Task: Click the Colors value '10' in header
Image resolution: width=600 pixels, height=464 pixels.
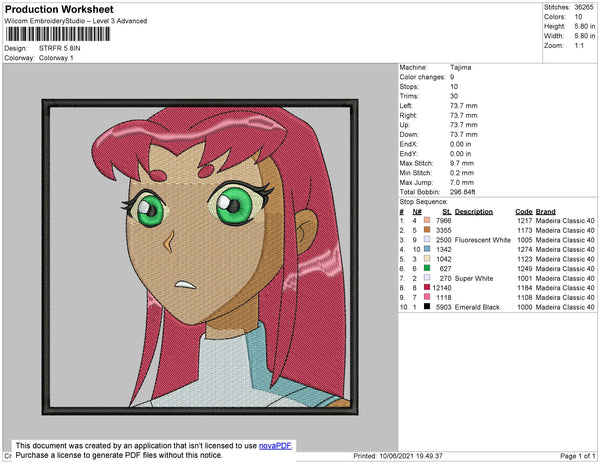Action: point(578,17)
